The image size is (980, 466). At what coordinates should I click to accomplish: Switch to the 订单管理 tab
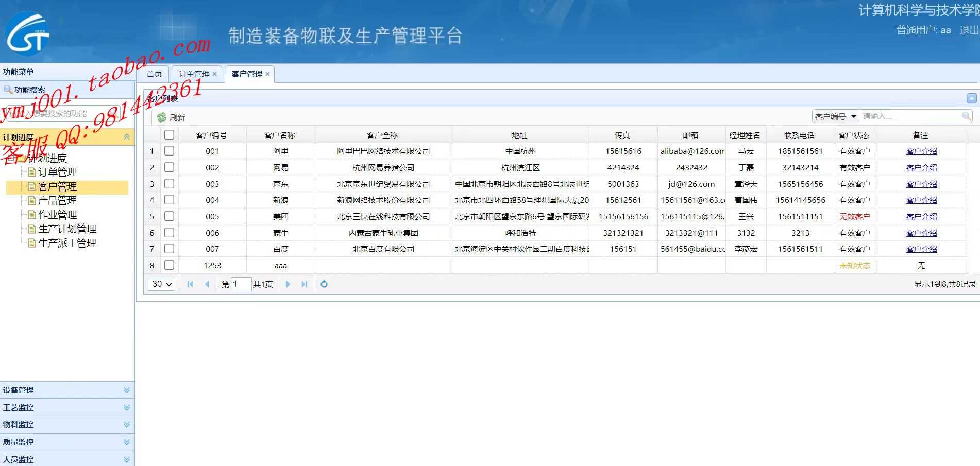click(x=194, y=74)
